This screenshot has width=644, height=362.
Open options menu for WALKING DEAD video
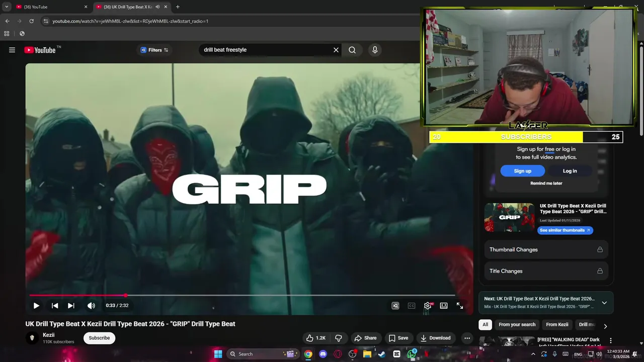coord(610,341)
